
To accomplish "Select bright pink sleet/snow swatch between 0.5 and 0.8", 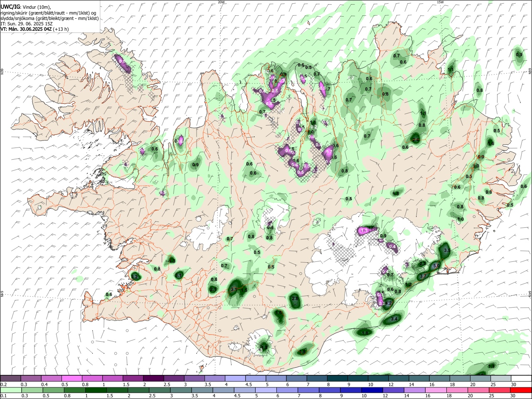I will coord(71,379).
